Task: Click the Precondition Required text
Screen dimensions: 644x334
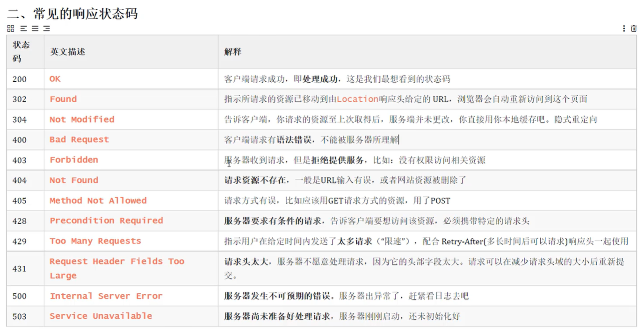Action: 106,220
